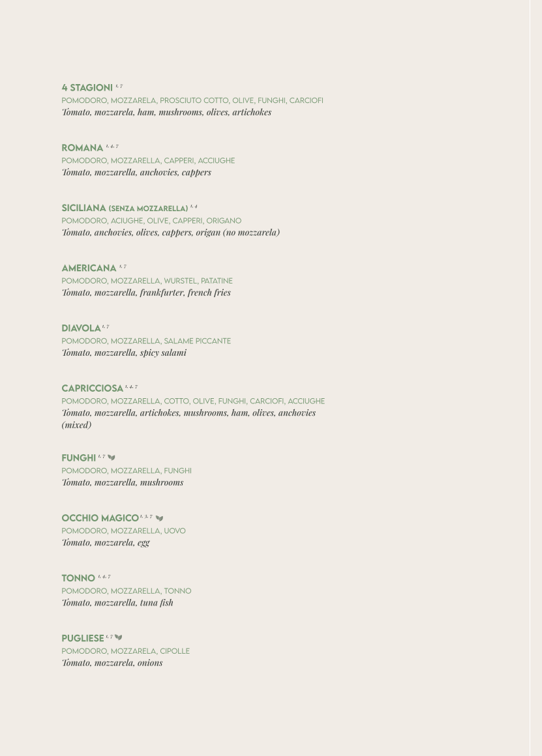Select the 4 Stagioni pizza title
542x756 pixels.
click(x=87, y=88)
